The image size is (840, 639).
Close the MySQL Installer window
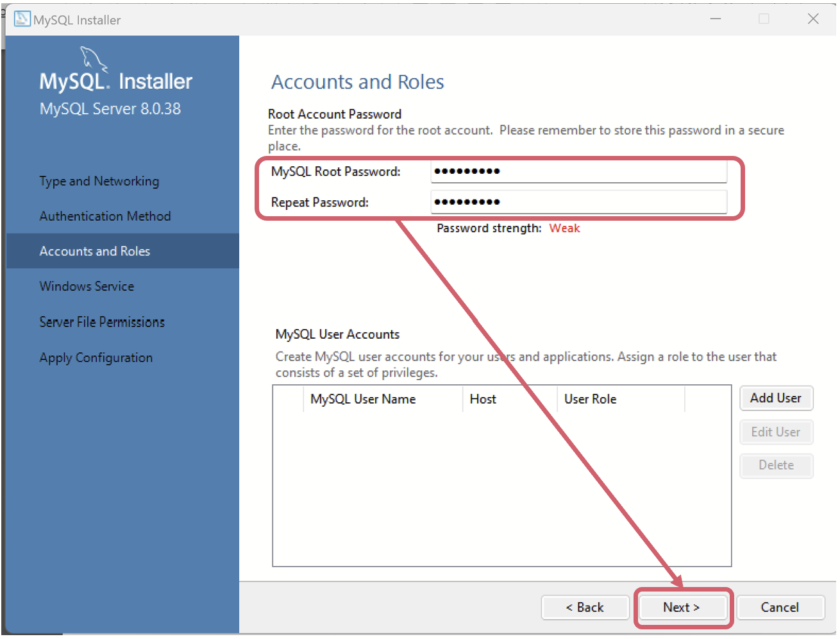(813, 19)
